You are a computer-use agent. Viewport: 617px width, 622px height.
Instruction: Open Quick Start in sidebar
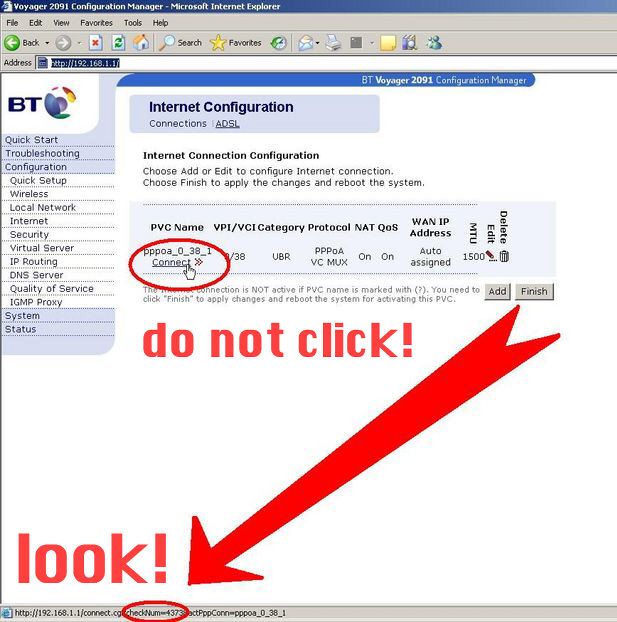(x=31, y=140)
